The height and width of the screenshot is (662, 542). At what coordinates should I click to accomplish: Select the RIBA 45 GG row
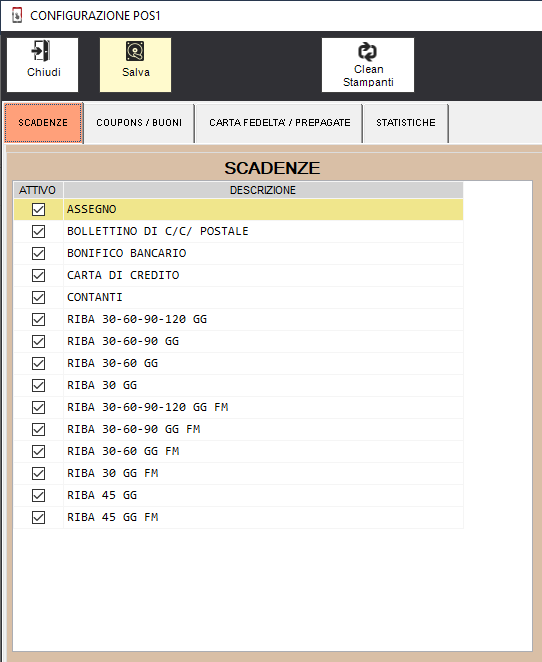click(x=238, y=495)
